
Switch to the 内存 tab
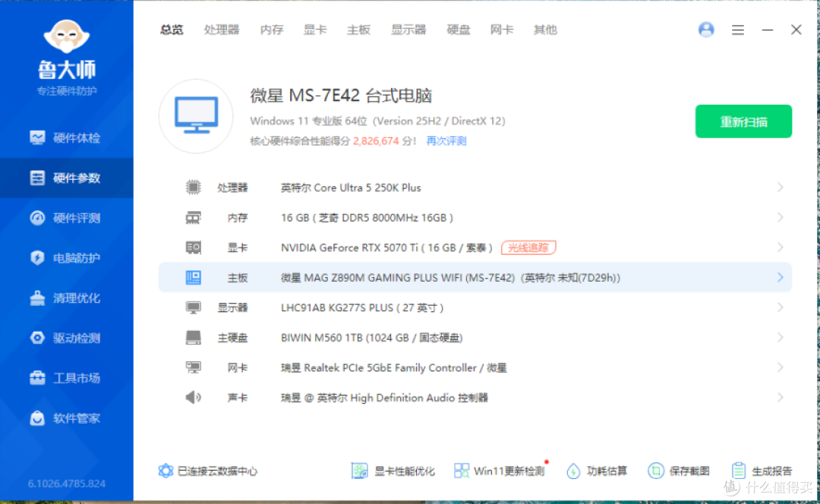[272, 30]
